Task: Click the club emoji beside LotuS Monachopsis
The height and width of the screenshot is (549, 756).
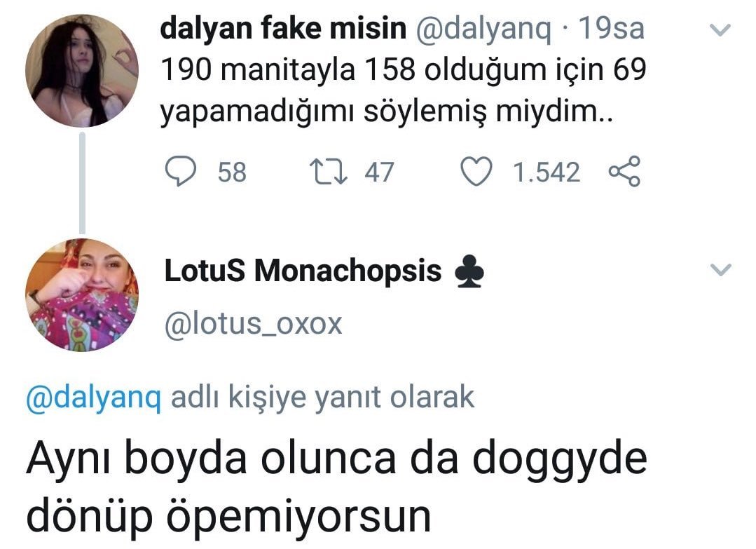Action: pos(469,273)
